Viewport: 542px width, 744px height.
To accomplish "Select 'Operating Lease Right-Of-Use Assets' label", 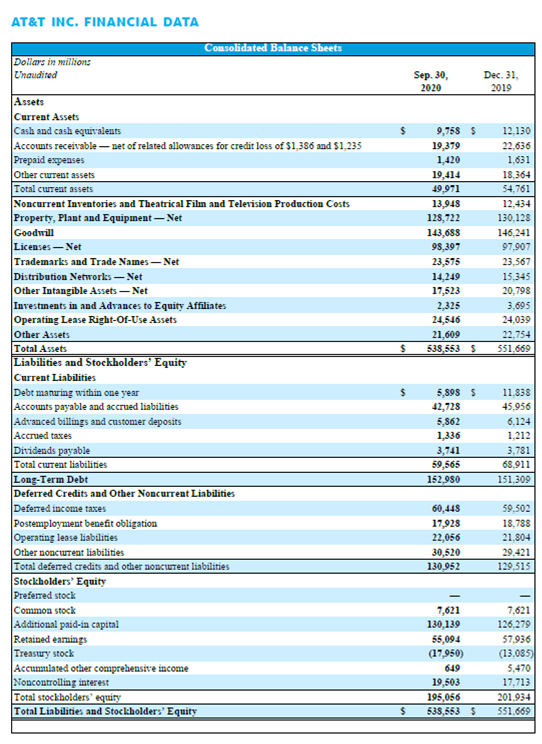I will [95, 320].
